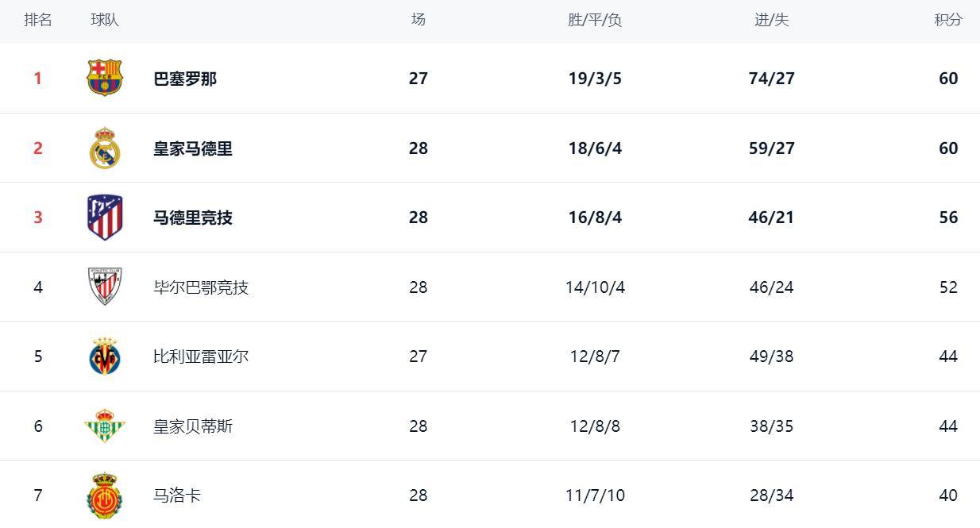Click the 场 column header
Screen dimensions: 980x528
419,20
